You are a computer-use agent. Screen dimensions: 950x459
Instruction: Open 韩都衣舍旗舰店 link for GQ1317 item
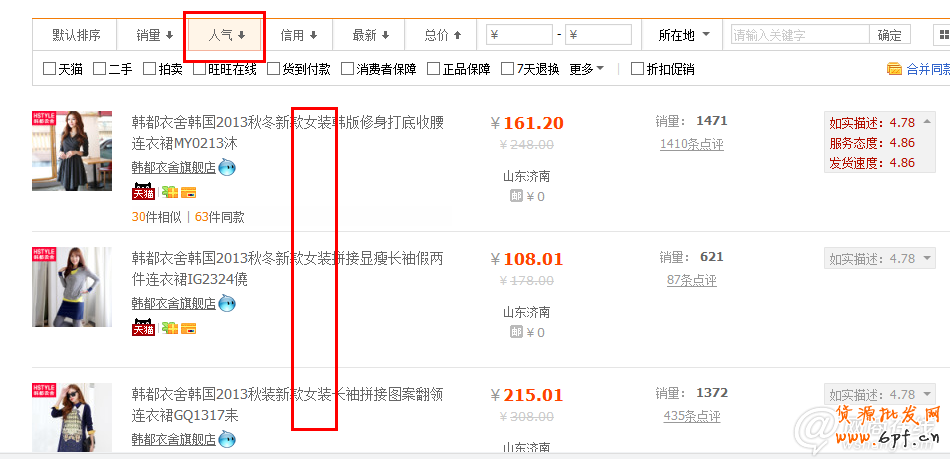174,439
